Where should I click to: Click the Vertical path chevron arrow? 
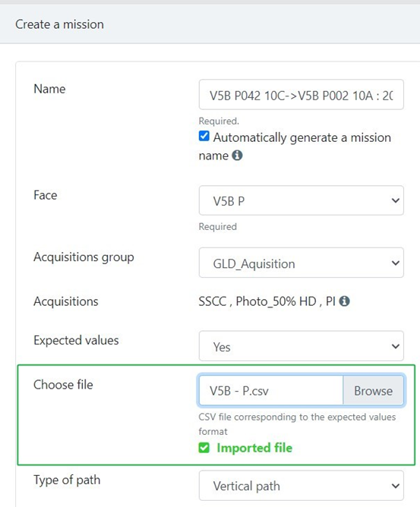tap(396, 486)
